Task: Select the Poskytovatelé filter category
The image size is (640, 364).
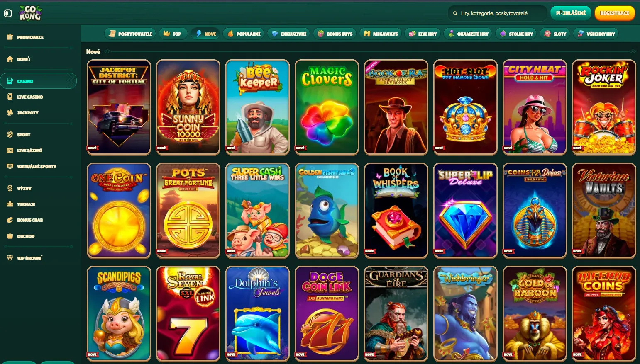Action: 130,34
